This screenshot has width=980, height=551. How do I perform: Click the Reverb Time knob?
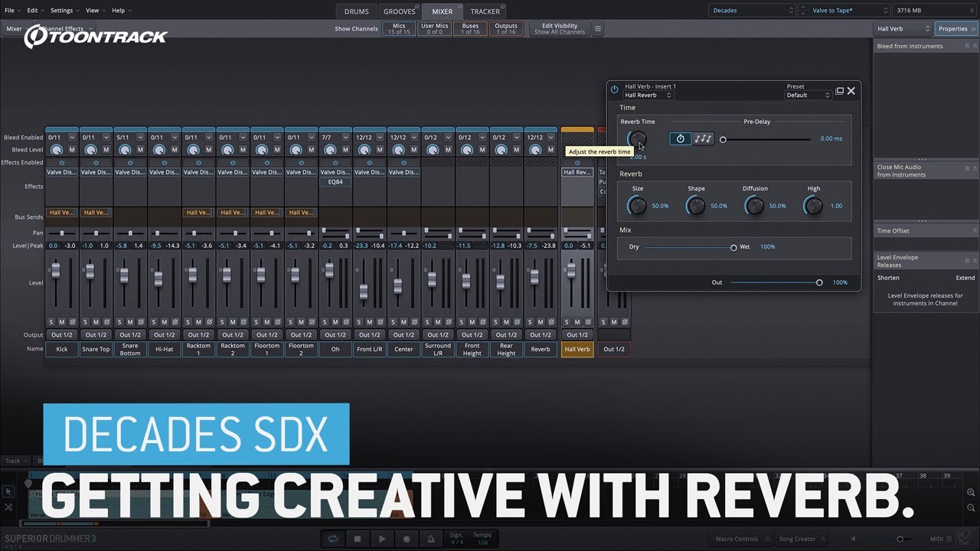pos(636,139)
